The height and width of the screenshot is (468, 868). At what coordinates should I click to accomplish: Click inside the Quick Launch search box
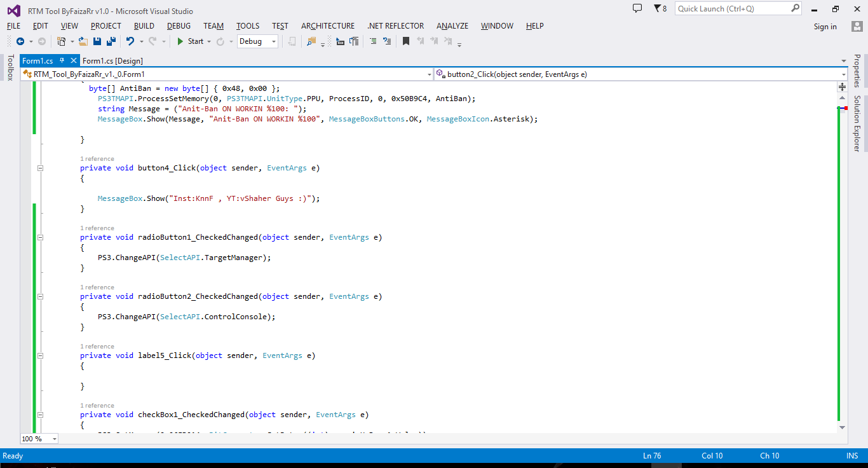coord(732,9)
